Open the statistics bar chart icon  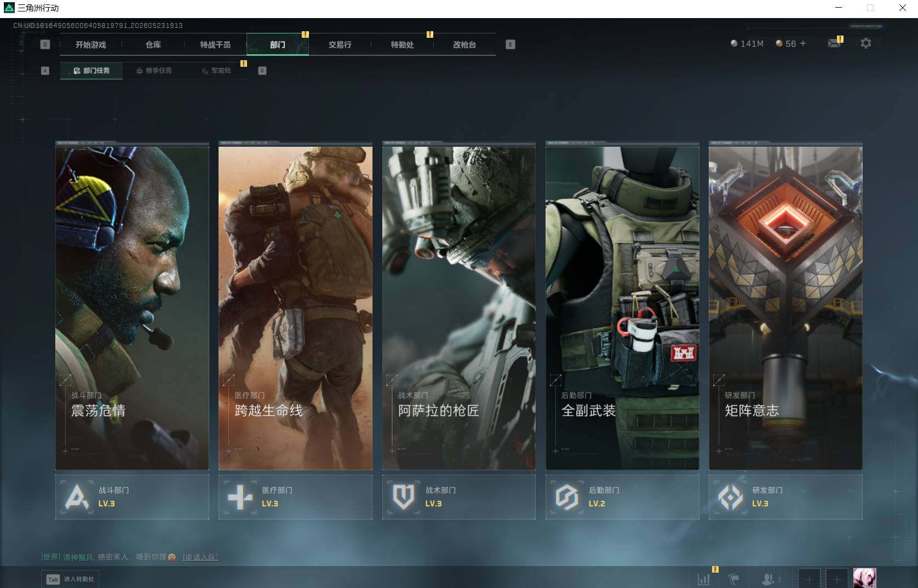pyautogui.click(x=704, y=579)
